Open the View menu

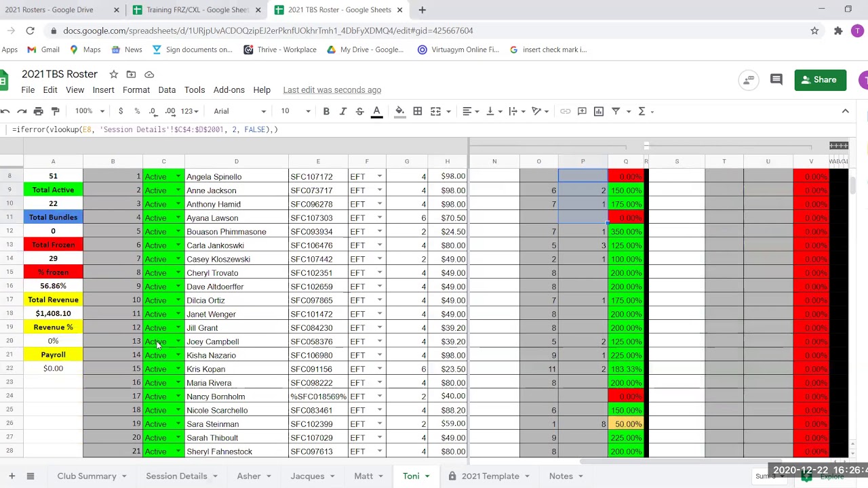[75, 90]
